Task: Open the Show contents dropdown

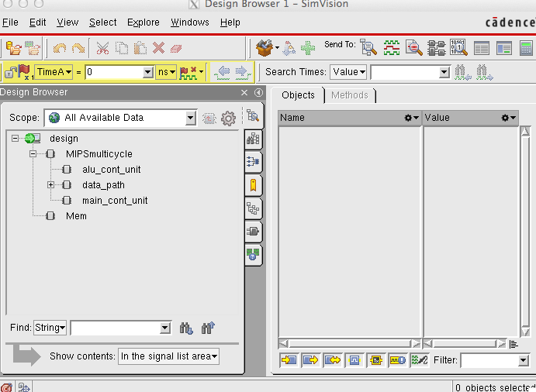Action: click(168, 356)
